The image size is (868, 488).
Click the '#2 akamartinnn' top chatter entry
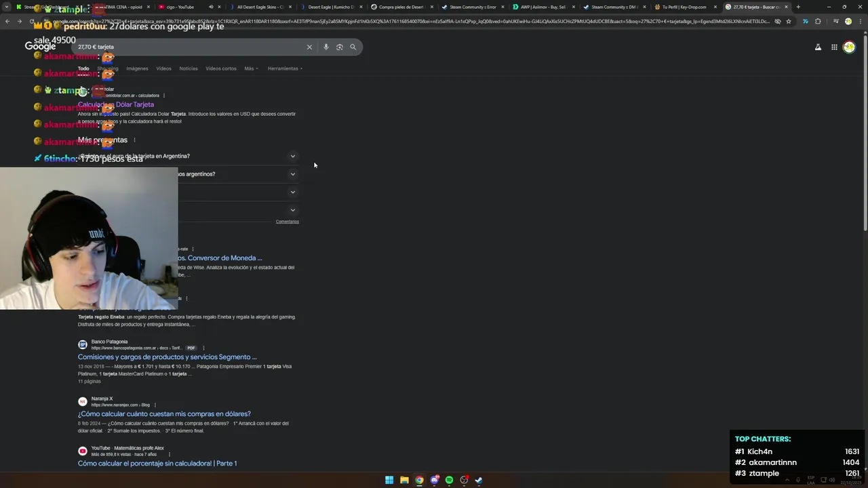[797, 462]
